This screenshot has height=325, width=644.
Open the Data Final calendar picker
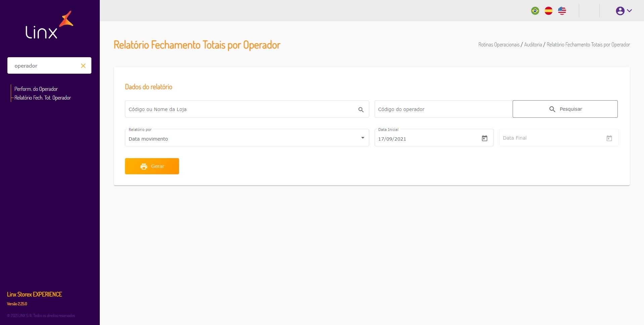[609, 138]
